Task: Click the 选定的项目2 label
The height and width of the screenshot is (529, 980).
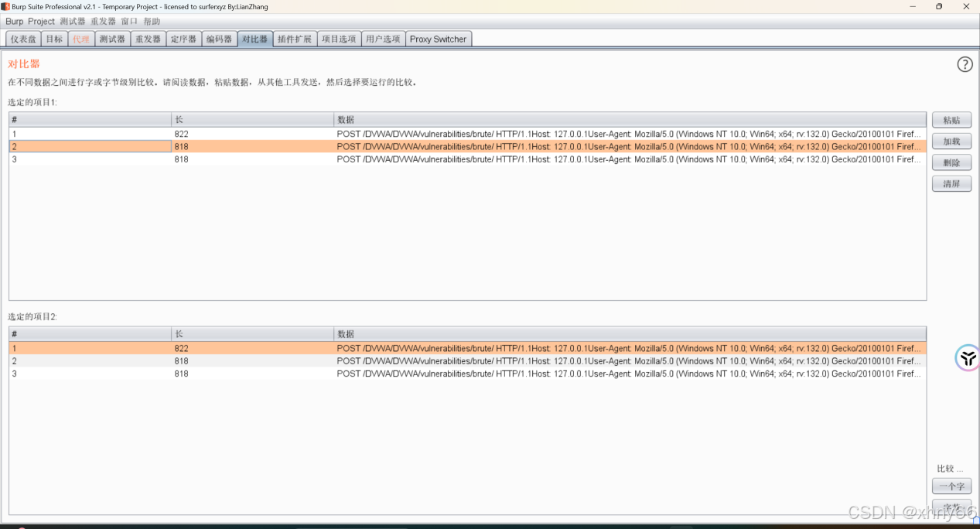Action: pyautogui.click(x=32, y=316)
